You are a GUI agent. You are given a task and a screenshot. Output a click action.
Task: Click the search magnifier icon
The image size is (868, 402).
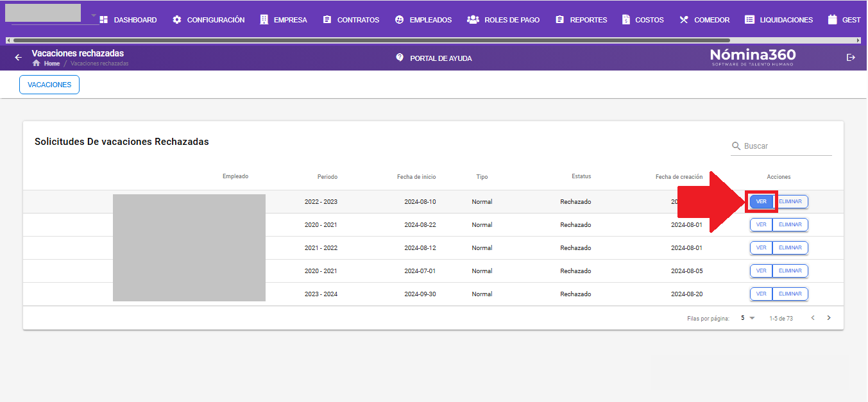coord(736,146)
